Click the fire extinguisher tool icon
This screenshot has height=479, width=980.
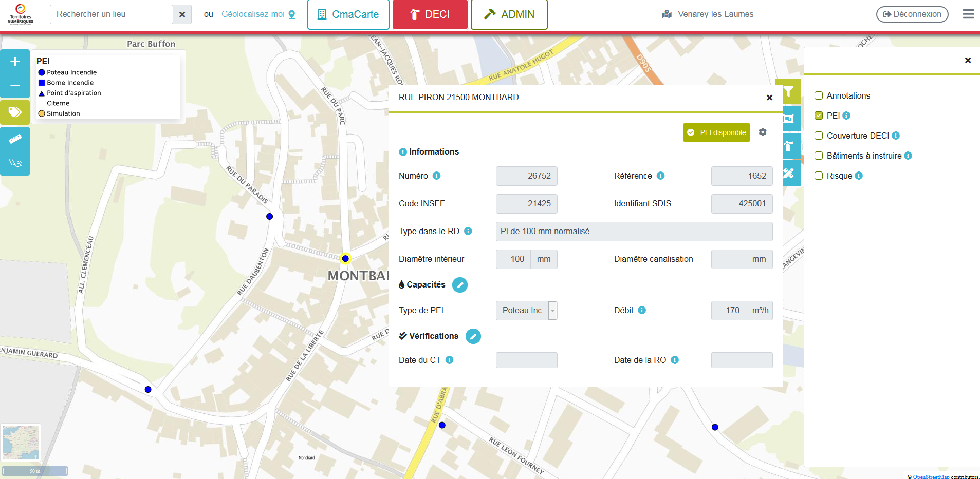(x=788, y=146)
